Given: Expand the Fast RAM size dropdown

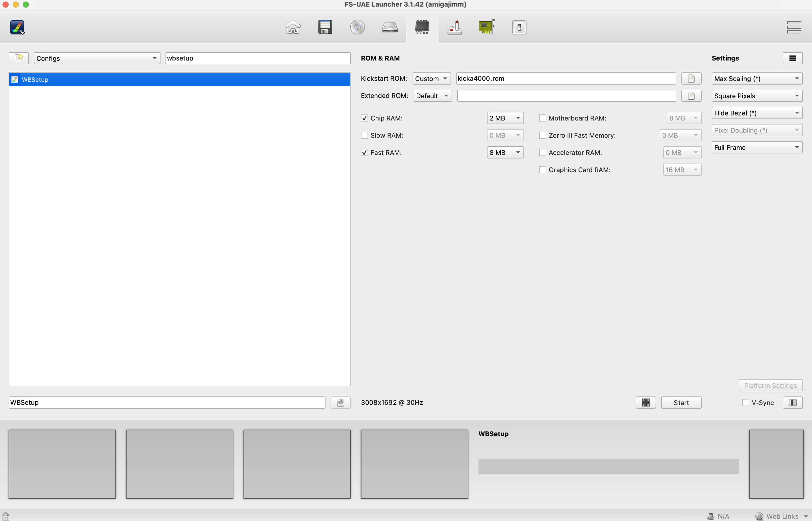Looking at the screenshot, I should pos(505,153).
